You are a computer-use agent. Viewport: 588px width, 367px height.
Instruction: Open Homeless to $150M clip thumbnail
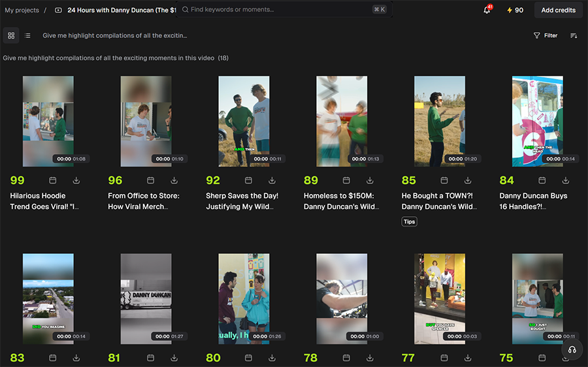click(x=342, y=121)
